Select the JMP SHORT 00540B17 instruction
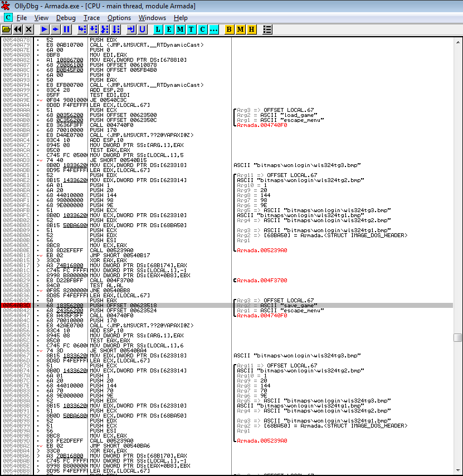This screenshot has height=476, width=463. (x=120, y=256)
